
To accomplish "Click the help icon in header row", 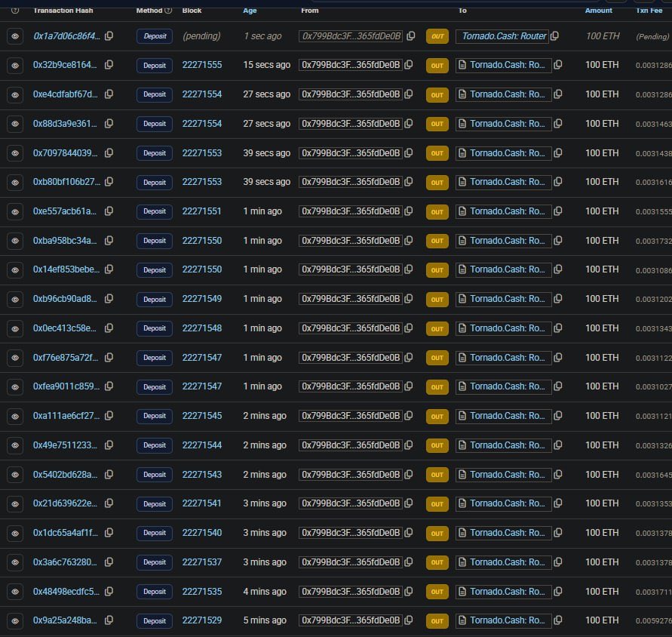I will pos(15,11).
